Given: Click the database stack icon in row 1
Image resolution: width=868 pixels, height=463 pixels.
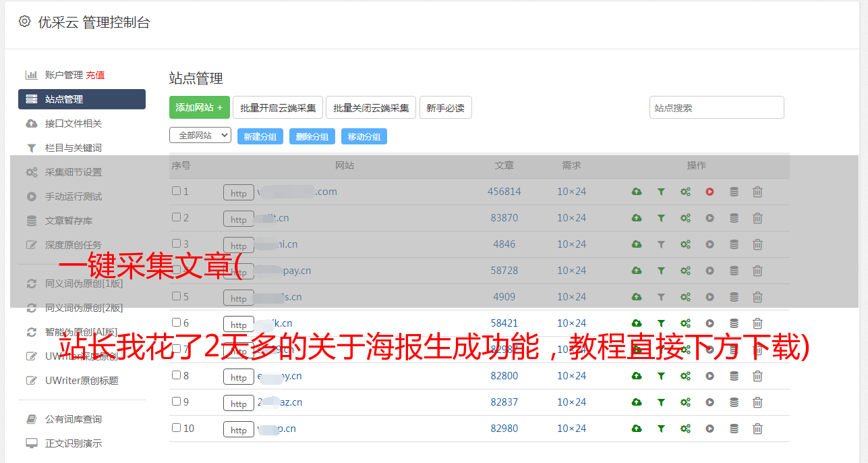Looking at the screenshot, I should click(x=734, y=192).
